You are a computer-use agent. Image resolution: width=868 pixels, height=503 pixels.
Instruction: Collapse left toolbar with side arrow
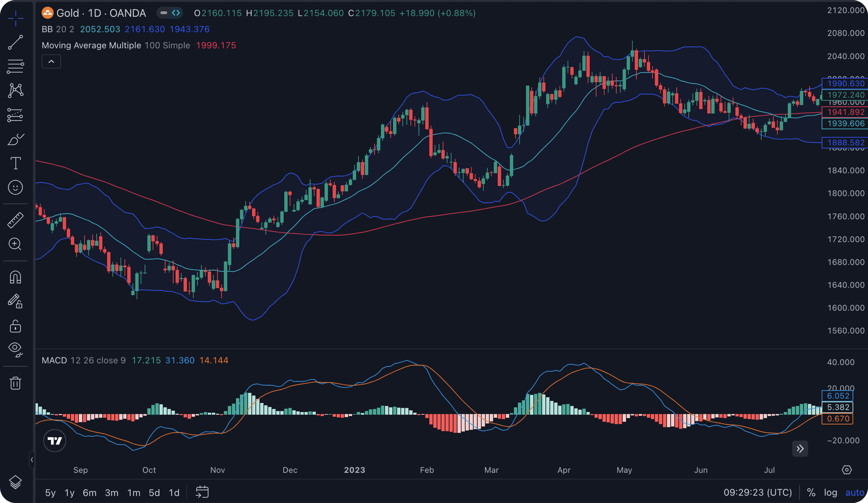pyautogui.click(x=32, y=460)
